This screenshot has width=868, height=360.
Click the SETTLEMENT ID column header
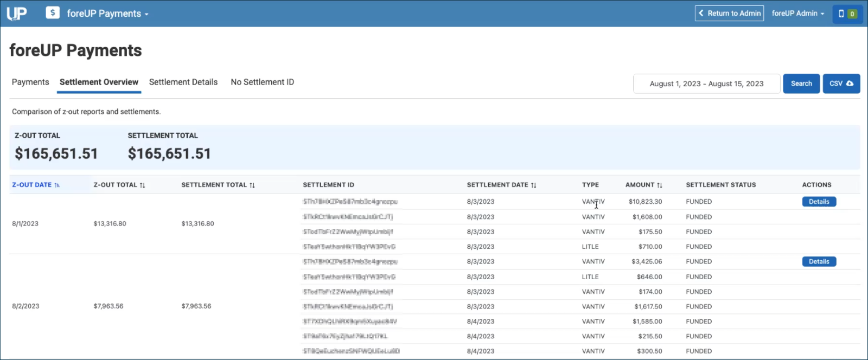click(x=328, y=185)
